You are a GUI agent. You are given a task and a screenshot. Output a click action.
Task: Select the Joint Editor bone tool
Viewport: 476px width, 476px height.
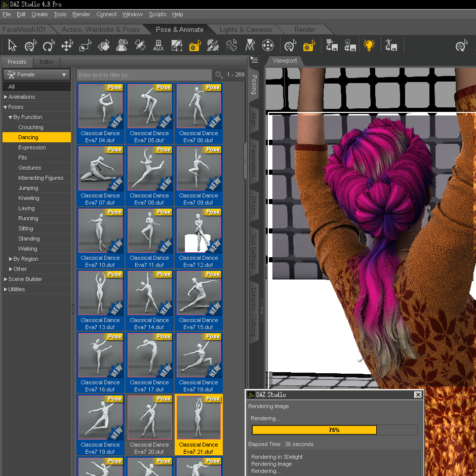(231, 46)
